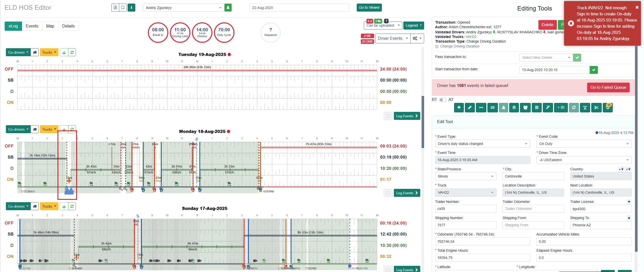Select the magic wand tool
This screenshot has width=644, height=272.
coord(548,108)
